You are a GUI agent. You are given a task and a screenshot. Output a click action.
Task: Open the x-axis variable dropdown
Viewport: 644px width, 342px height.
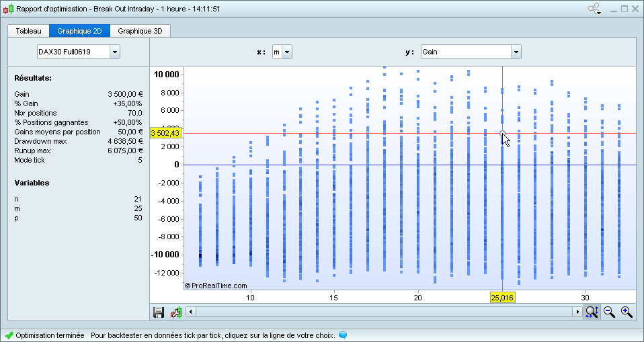(287, 52)
